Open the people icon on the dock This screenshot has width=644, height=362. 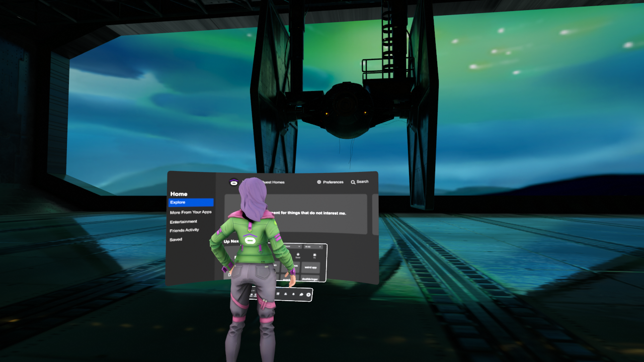(285, 294)
